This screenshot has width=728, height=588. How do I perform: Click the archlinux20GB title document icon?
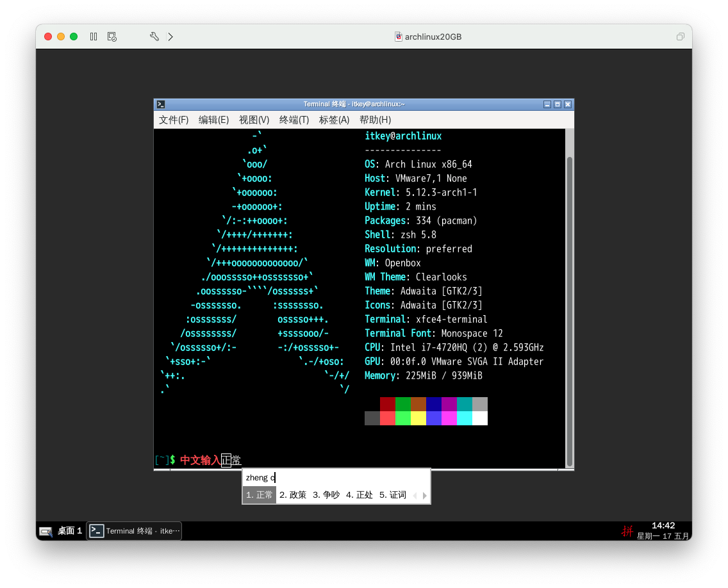pyautogui.click(x=399, y=37)
